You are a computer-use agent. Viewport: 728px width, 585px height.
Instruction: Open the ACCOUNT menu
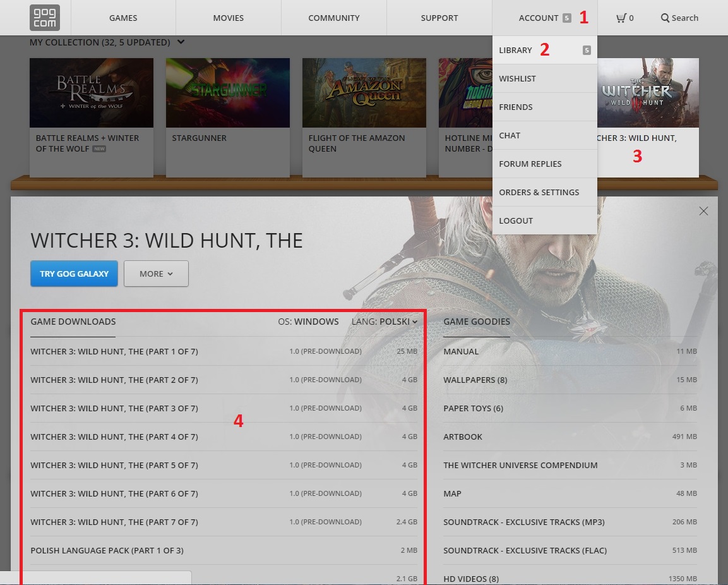pos(545,18)
